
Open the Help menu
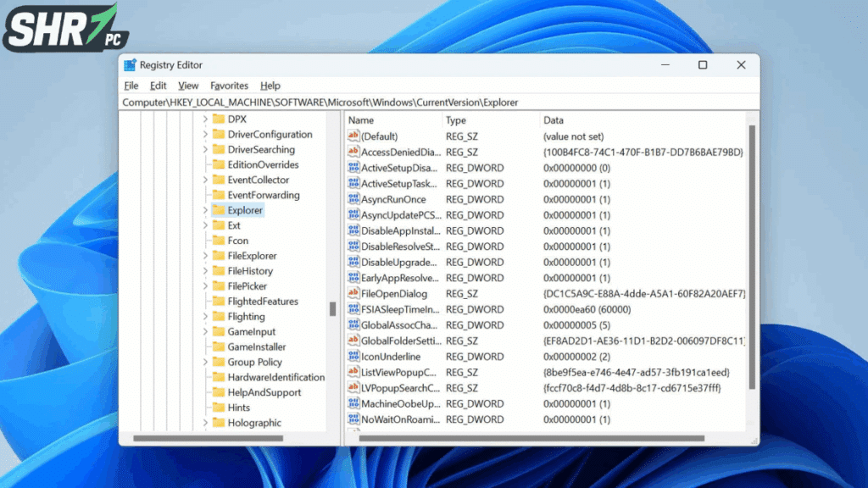[270, 86]
